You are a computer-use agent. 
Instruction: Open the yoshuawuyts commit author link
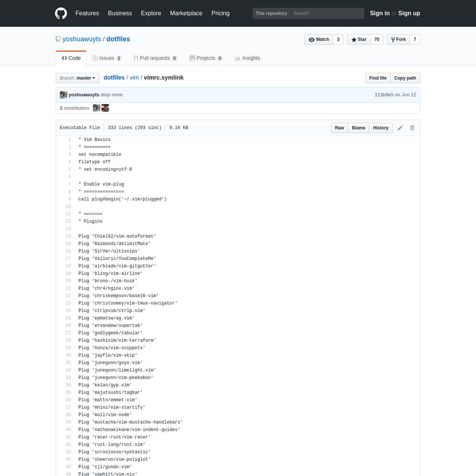pyautogui.click(x=84, y=95)
